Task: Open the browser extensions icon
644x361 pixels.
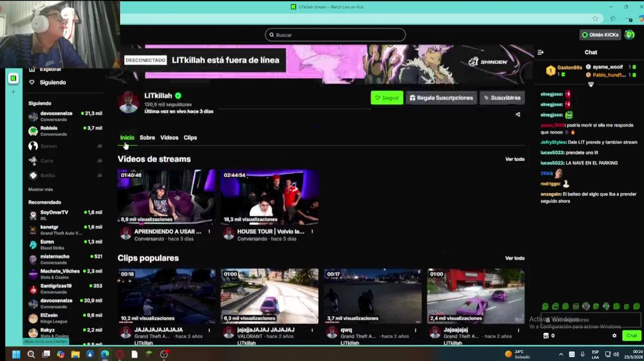Action: (x=613, y=19)
